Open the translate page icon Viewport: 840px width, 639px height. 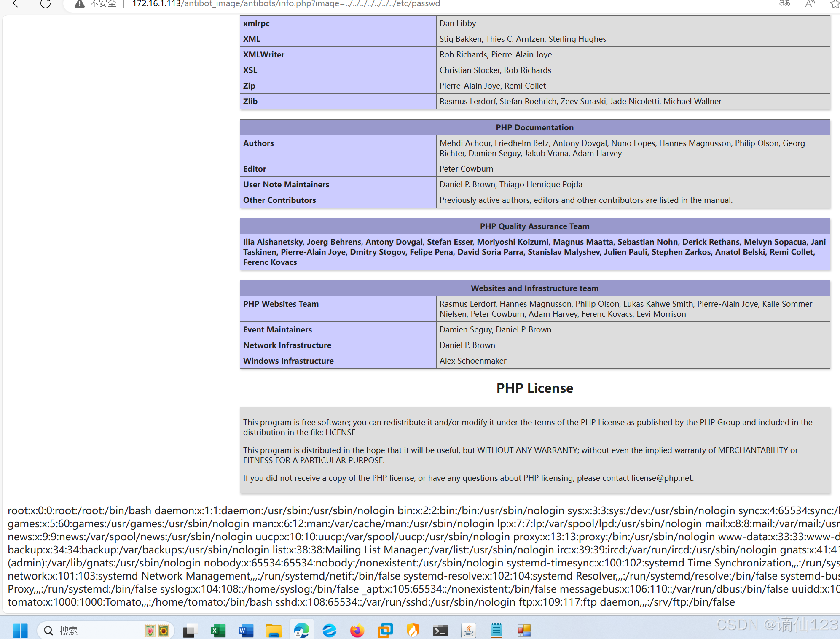784,4
